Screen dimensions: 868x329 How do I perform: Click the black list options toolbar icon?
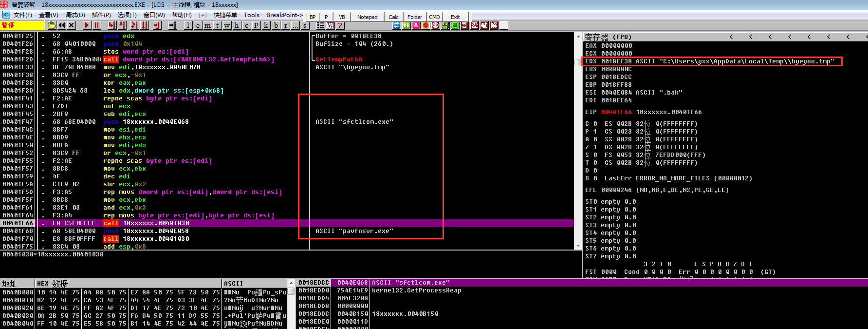point(321,25)
